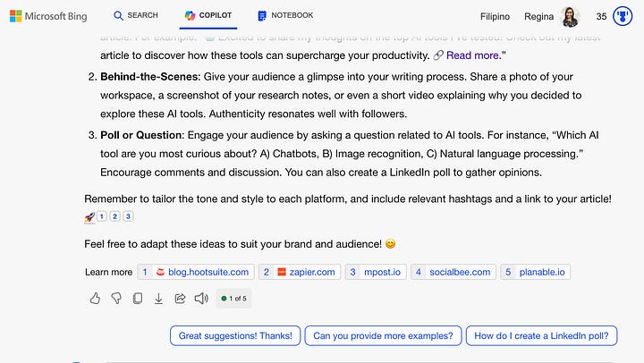This screenshot has width=644, height=363.
Task: Choose 'How do I create a LinkedIn poll?'
Action: (541, 335)
